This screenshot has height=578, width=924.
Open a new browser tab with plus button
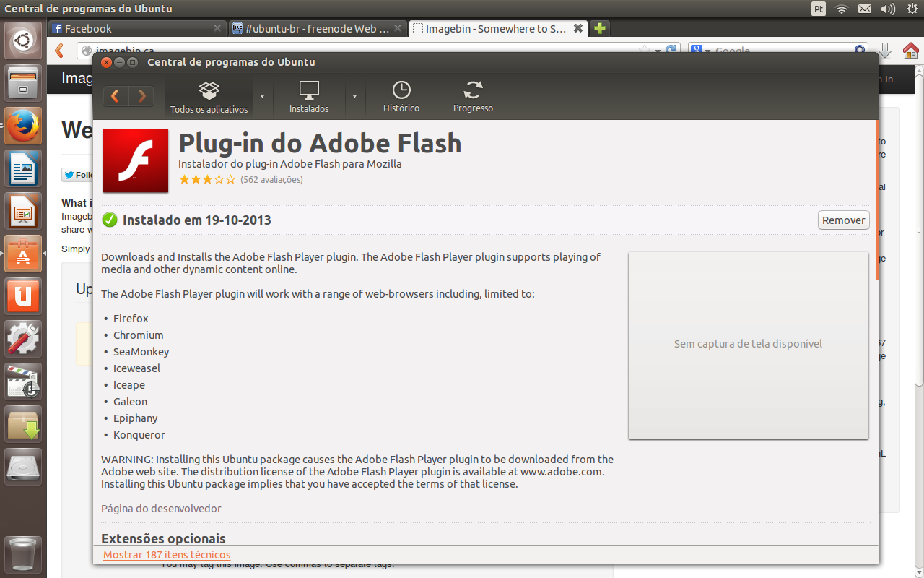599,29
